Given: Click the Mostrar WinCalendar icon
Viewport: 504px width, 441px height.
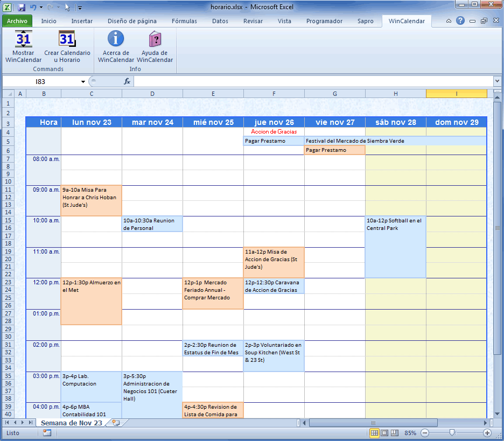Looking at the screenshot, I should pyautogui.click(x=23, y=39).
